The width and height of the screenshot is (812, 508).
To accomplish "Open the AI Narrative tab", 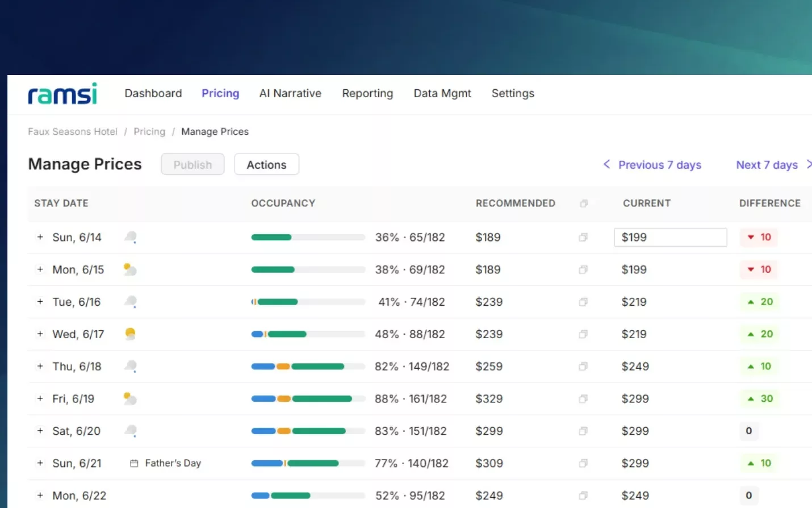I will (x=290, y=93).
